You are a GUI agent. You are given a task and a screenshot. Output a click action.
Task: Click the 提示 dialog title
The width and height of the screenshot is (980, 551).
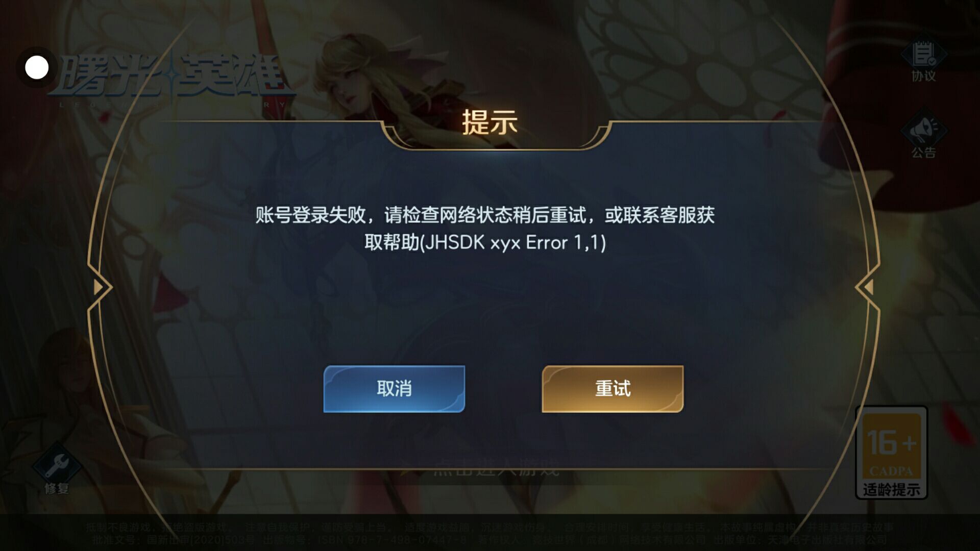[x=489, y=122]
